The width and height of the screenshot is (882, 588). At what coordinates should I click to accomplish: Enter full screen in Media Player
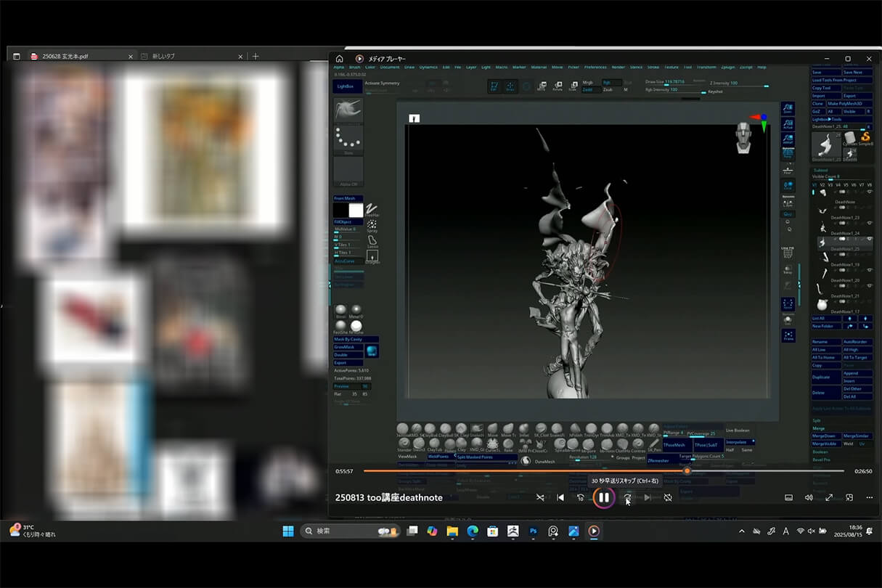[x=829, y=497]
